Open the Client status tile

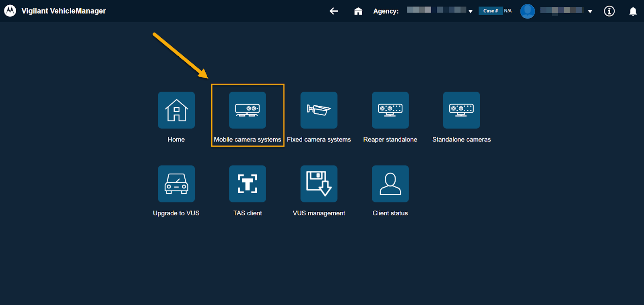coord(390,184)
